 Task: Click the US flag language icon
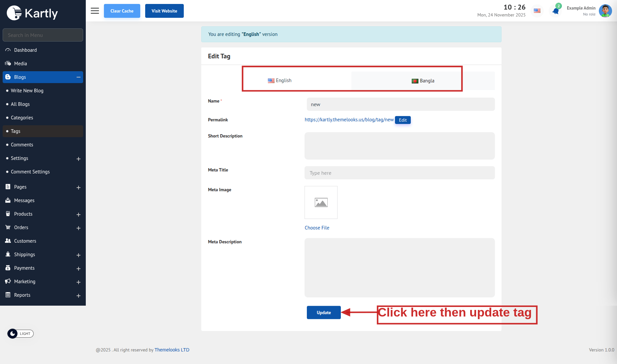pyautogui.click(x=537, y=11)
